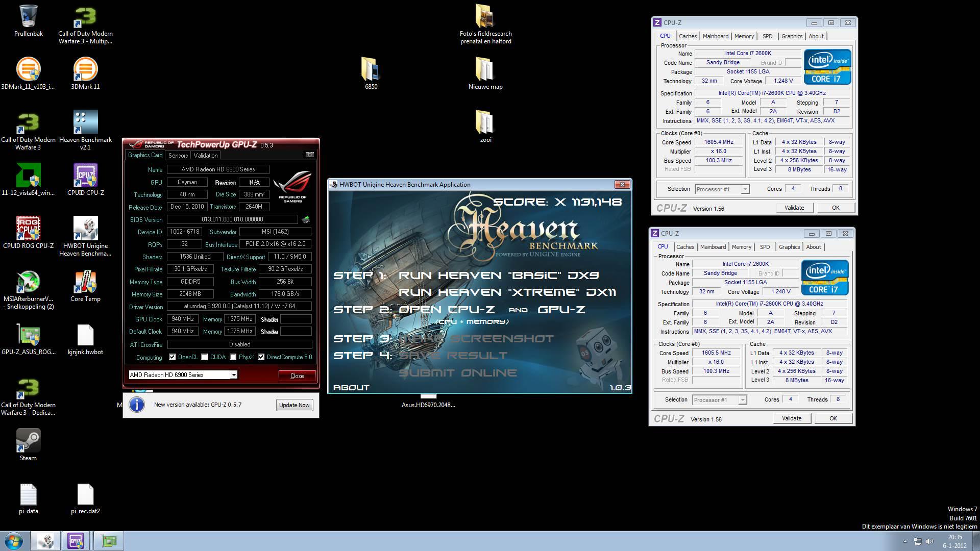This screenshot has height=551, width=980.
Task: Open the zooi folder
Action: click(485, 127)
